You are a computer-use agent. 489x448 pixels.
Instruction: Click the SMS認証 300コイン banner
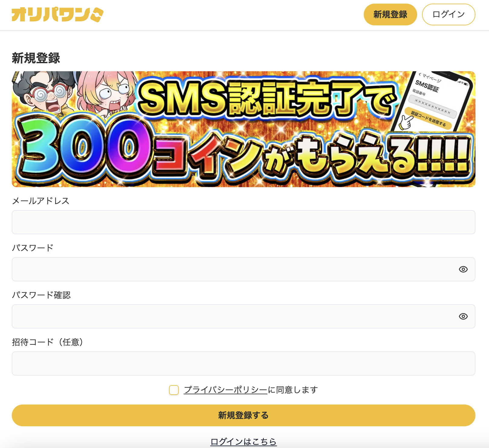click(x=244, y=129)
